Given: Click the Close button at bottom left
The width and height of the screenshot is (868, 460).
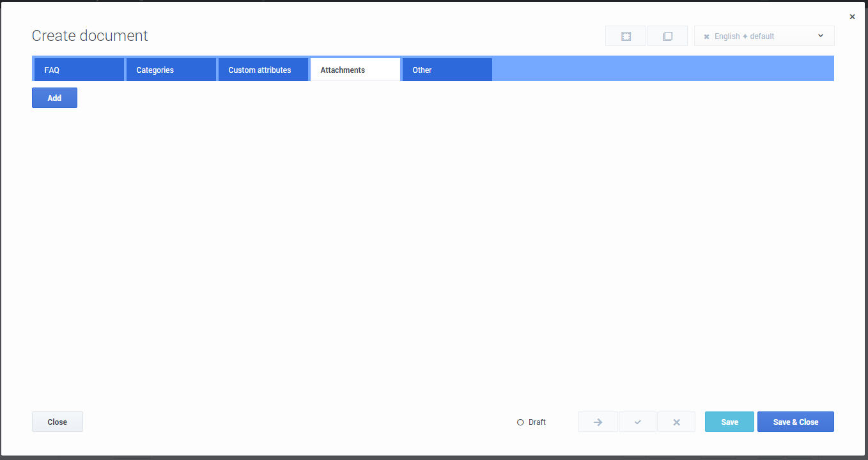Looking at the screenshot, I should tap(58, 422).
